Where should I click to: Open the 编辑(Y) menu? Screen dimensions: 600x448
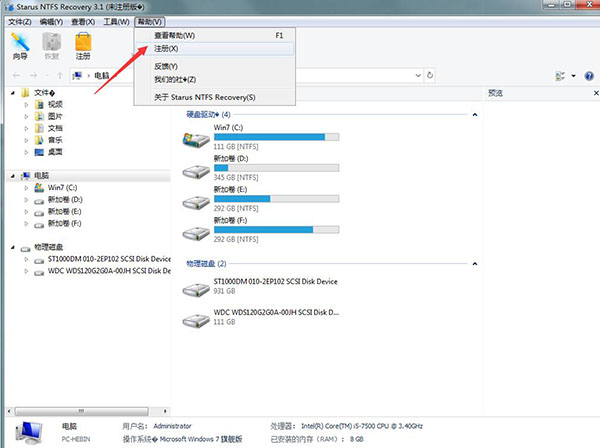(x=51, y=22)
